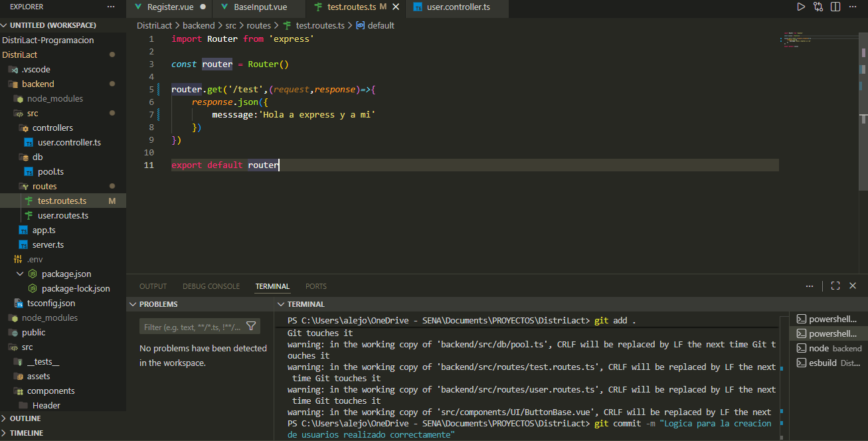Open the filter options funnel icon in Problems
This screenshot has height=441, width=868.
pyautogui.click(x=251, y=326)
